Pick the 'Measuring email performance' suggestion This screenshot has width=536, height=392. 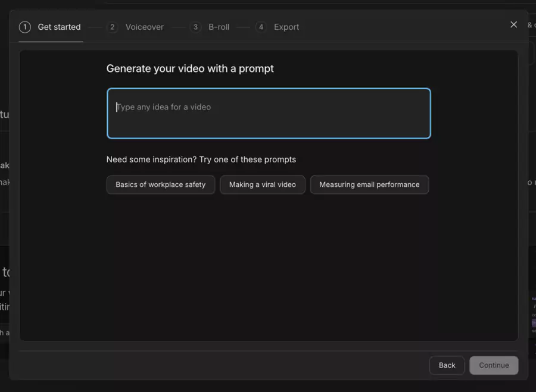click(x=369, y=184)
